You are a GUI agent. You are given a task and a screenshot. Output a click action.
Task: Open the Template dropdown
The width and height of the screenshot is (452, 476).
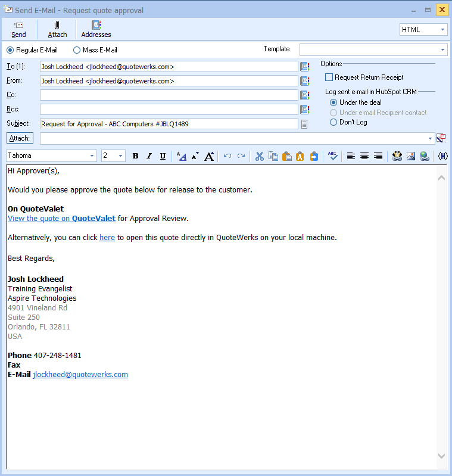pyautogui.click(x=442, y=49)
